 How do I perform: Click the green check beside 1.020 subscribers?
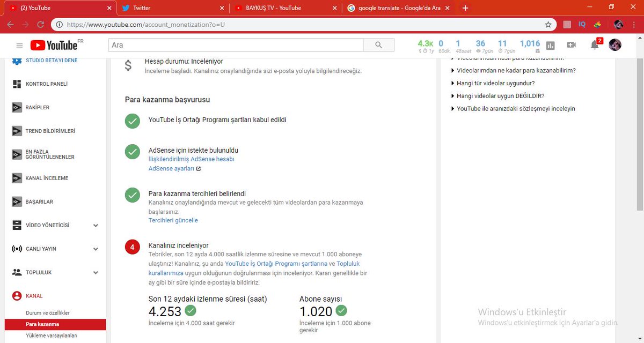pyautogui.click(x=341, y=310)
